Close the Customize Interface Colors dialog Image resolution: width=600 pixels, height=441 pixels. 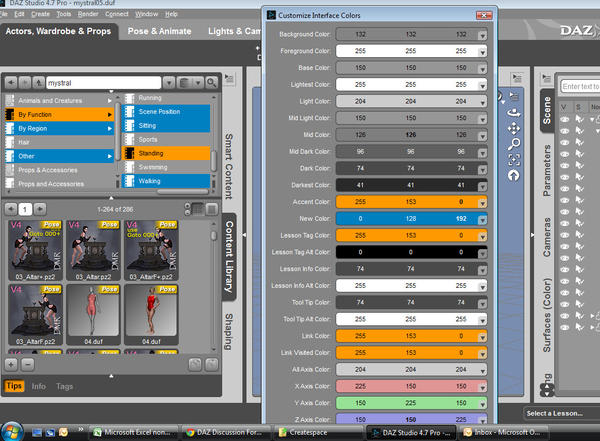tap(484, 15)
